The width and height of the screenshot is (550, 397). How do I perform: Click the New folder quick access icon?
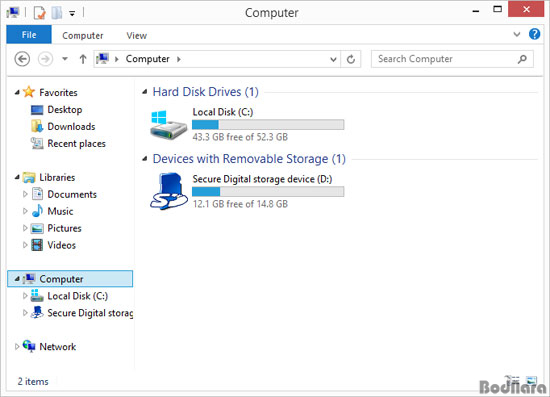click(56, 13)
